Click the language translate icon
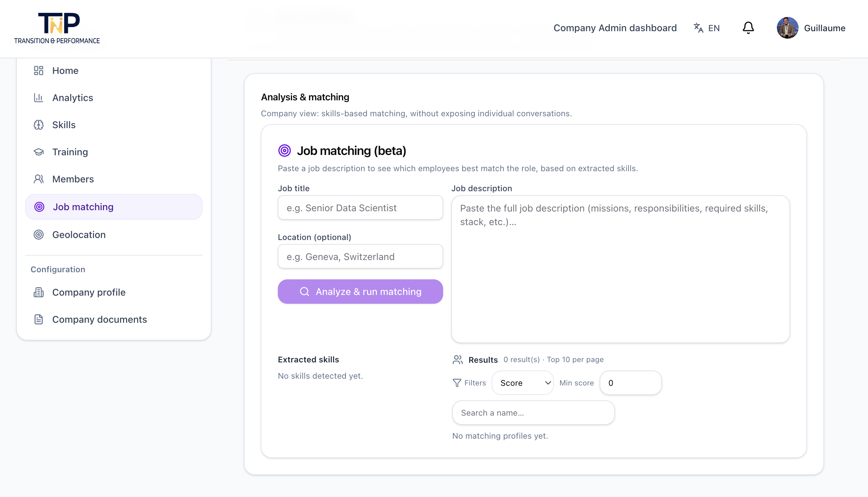 698,28
